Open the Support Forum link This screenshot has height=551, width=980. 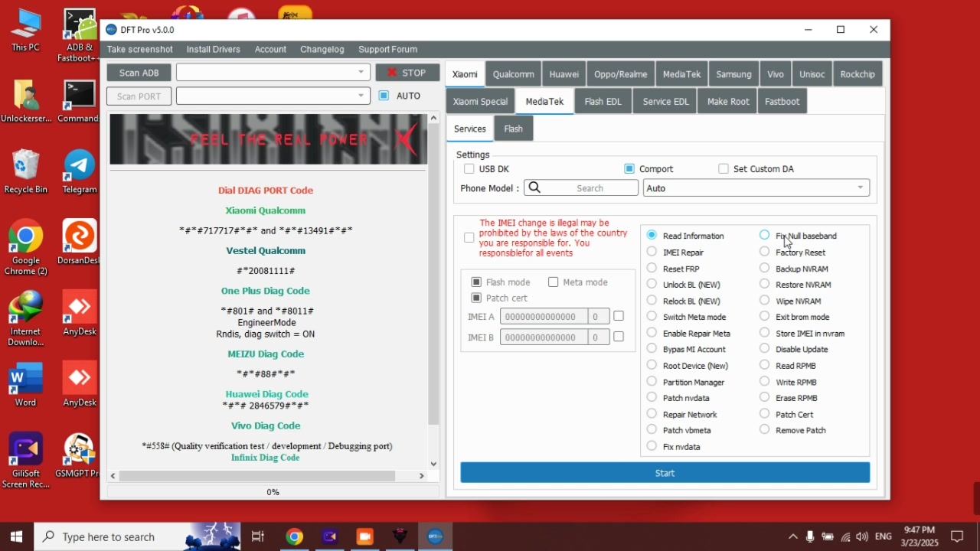pos(388,49)
